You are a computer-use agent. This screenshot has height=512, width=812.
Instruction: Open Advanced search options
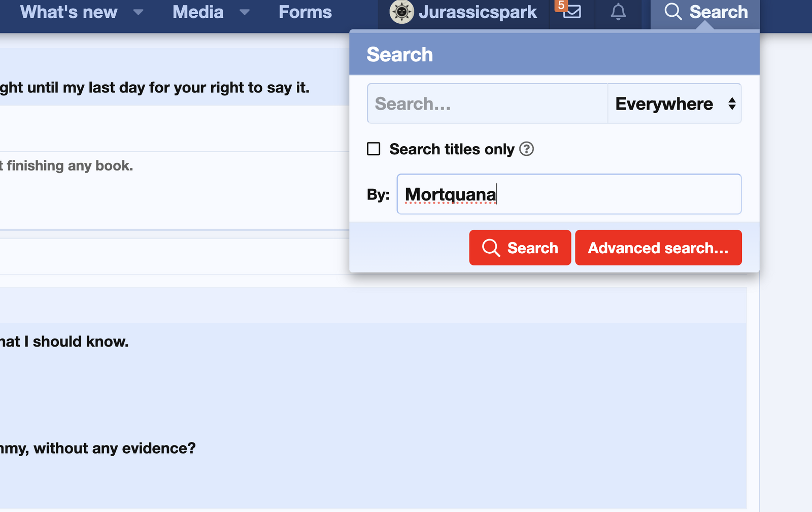658,248
